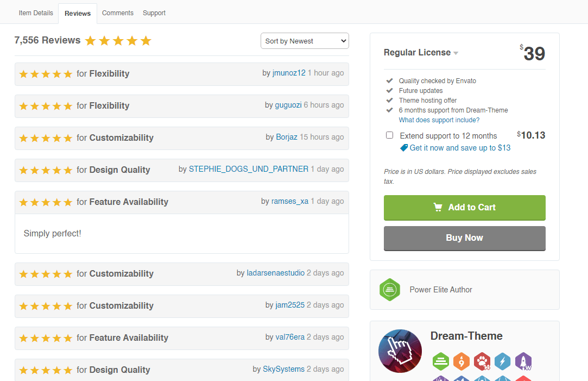
Task: Click the purple rocket W badge
Action: coord(523,361)
